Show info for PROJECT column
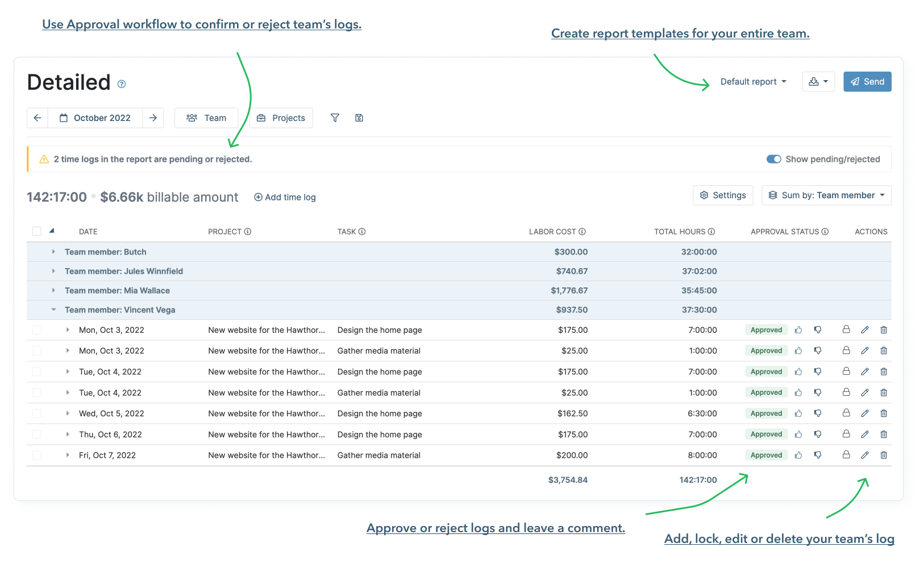Screen dimensions: 924x568 pyautogui.click(x=248, y=232)
